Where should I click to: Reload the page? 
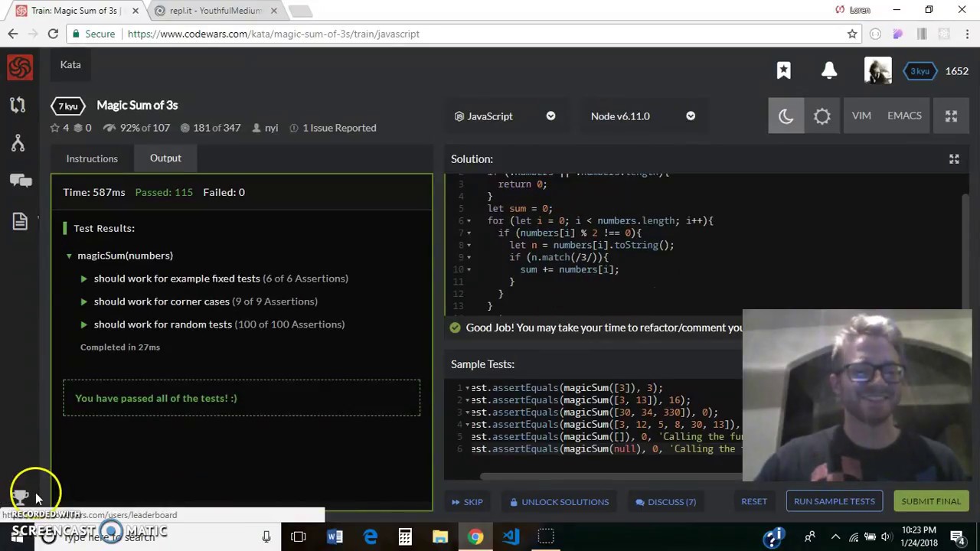(53, 34)
